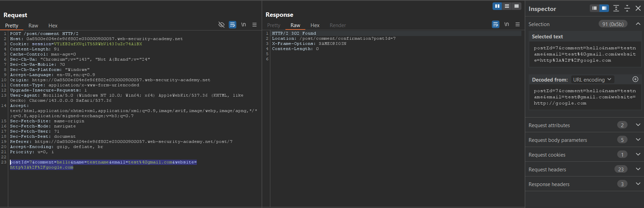Click the Referer header line
The width and height of the screenshot is (644, 208).
[x=121, y=142]
